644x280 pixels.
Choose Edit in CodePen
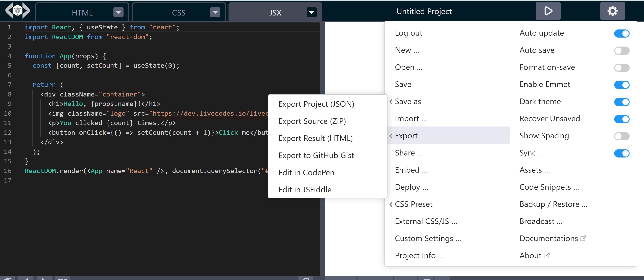point(306,172)
